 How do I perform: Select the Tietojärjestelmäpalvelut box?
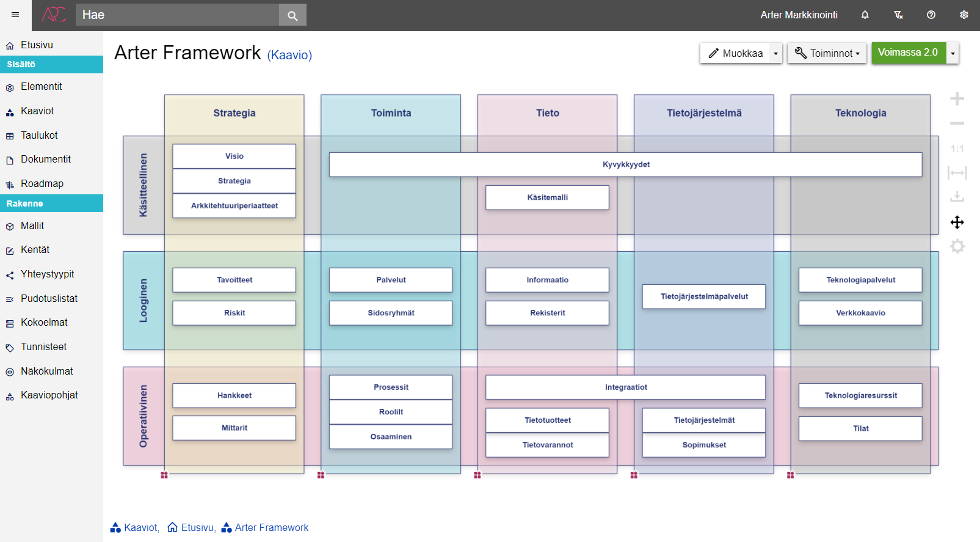click(704, 296)
